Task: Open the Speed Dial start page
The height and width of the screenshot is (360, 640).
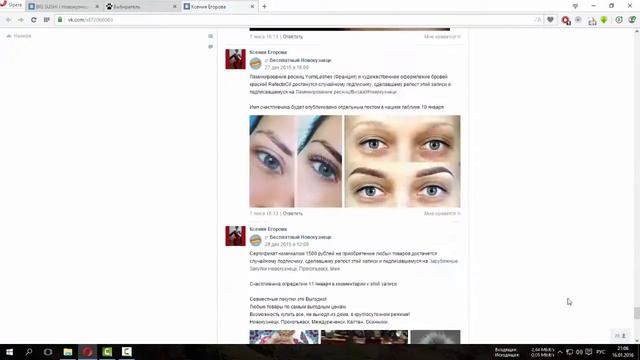Action: click(x=47, y=20)
